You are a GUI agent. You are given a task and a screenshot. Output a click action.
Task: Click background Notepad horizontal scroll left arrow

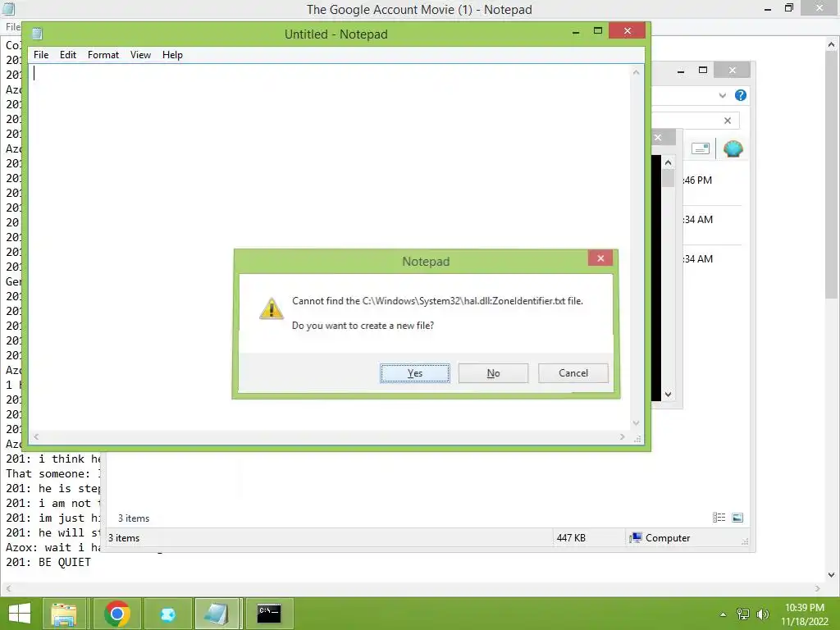(x=8, y=588)
